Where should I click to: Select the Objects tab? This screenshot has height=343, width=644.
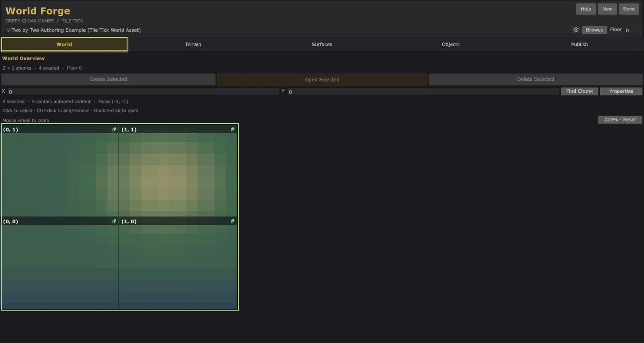click(451, 44)
